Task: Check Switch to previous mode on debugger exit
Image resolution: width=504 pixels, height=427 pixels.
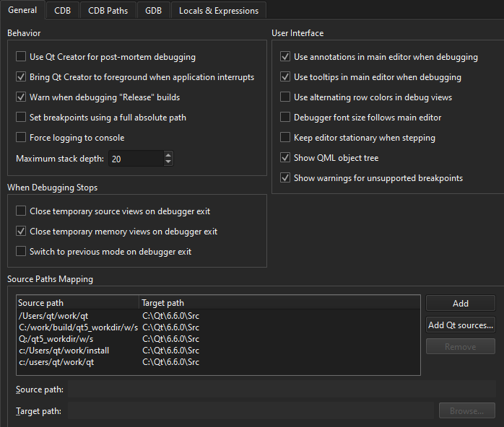Action: pos(21,252)
